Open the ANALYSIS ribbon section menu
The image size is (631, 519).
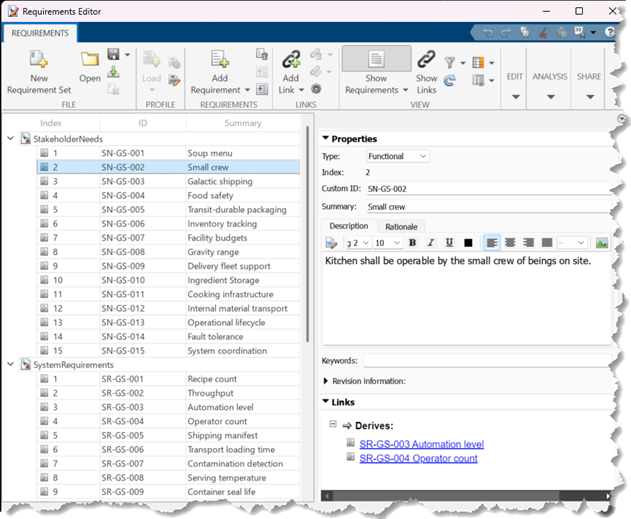click(x=550, y=85)
